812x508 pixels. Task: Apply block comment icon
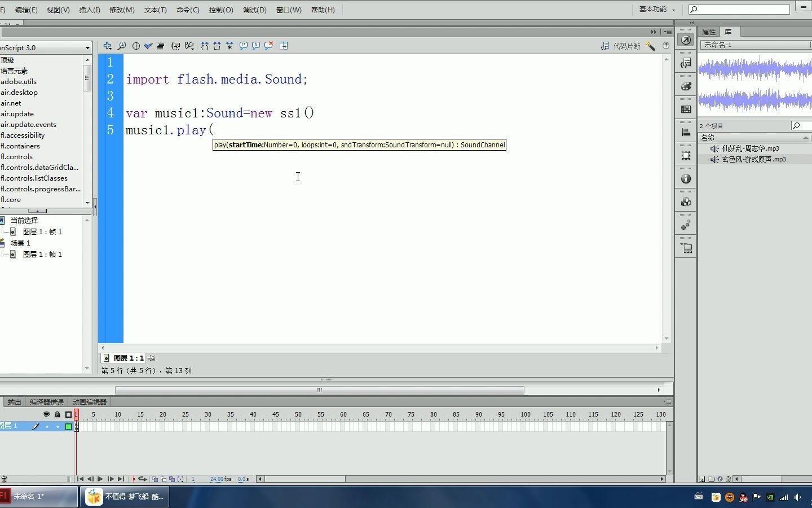244,46
